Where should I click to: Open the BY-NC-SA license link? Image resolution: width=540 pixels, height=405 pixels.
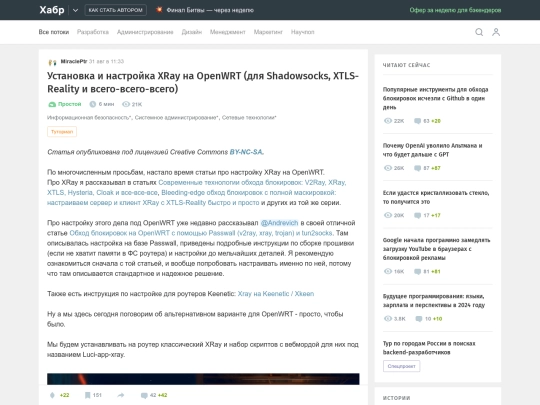click(246, 152)
